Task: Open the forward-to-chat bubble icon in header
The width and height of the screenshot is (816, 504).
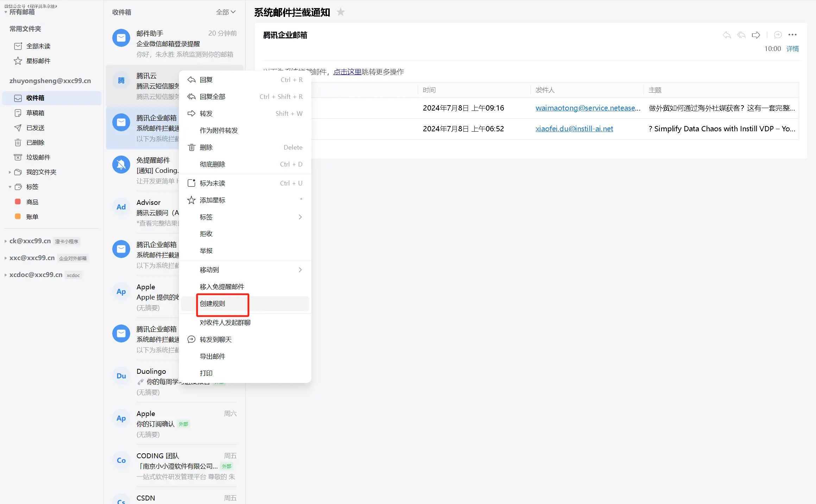Action: tap(778, 35)
